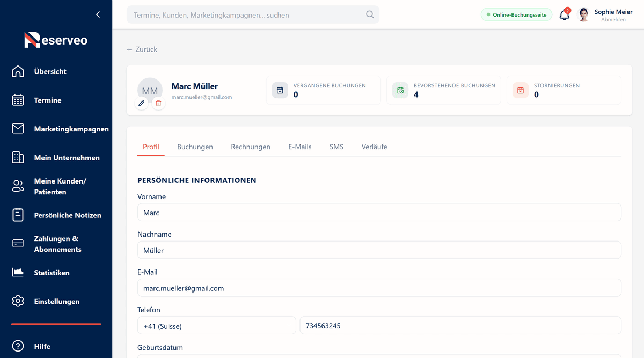This screenshot has height=358, width=644.
Task: Select the Profil tab
Action: click(151, 147)
